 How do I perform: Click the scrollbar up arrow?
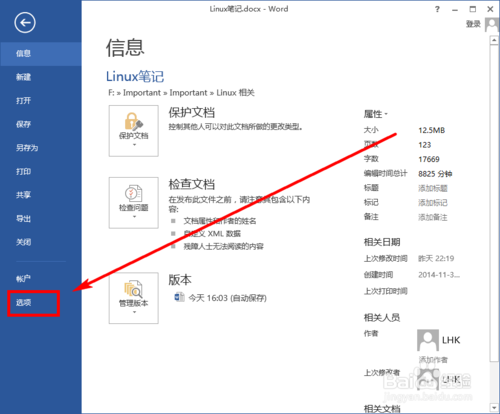[x=494, y=40]
